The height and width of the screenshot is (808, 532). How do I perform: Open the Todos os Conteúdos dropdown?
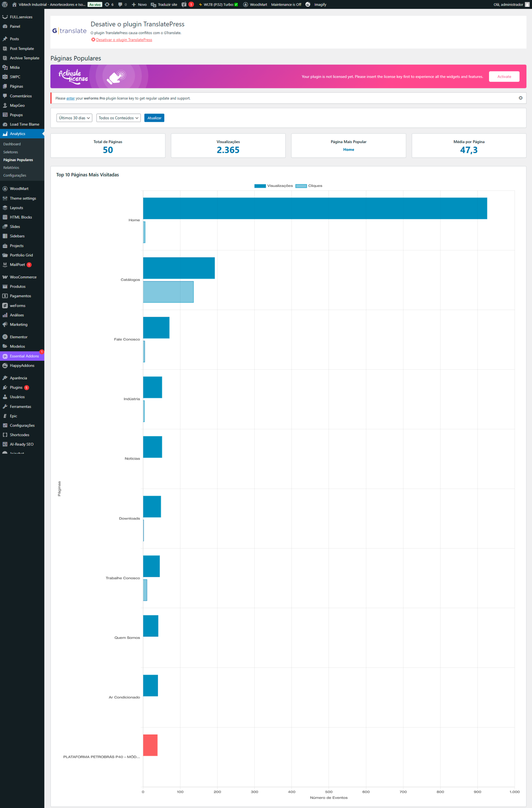(x=118, y=118)
